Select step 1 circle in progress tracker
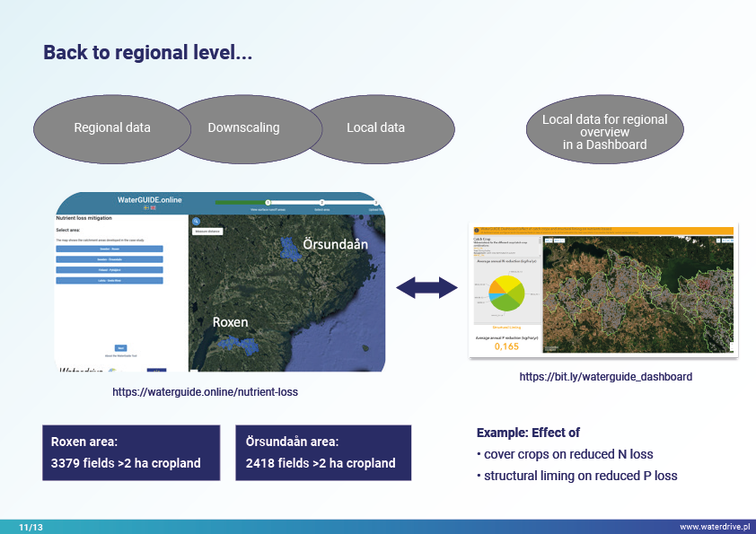This screenshot has height=534, width=756. pos(268,202)
